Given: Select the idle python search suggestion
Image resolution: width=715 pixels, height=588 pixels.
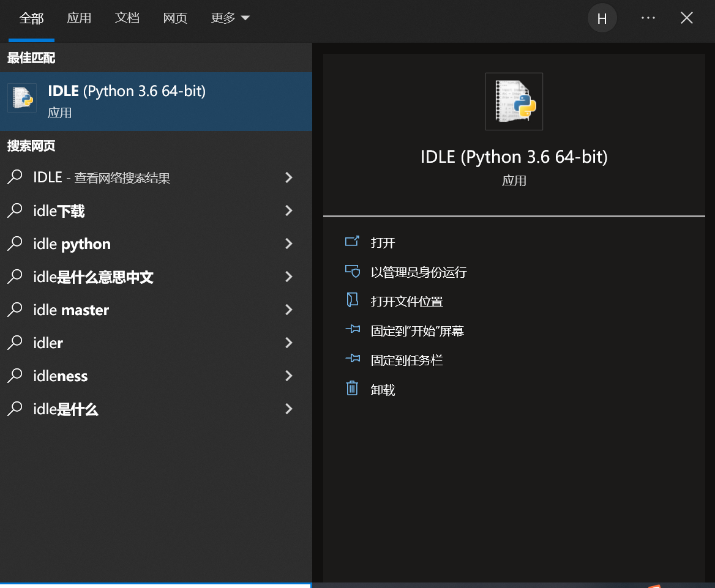Looking at the screenshot, I should (x=156, y=244).
